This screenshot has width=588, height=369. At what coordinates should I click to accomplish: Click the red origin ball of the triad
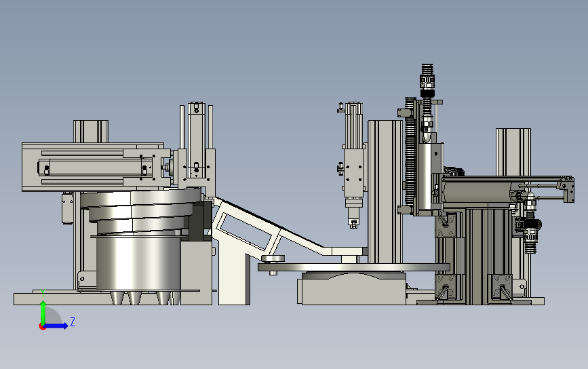[42, 327]
